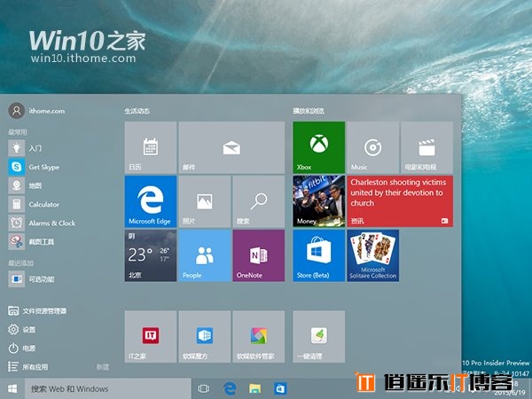Open the 电影和电视 movies tile
The image size is (532, 399).
tap(426, 147)
